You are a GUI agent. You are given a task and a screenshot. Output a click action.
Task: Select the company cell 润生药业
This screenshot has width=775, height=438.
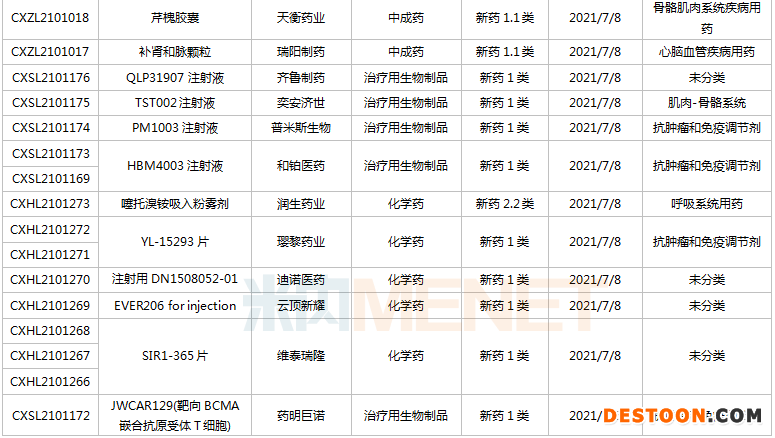tap(301, 204)
